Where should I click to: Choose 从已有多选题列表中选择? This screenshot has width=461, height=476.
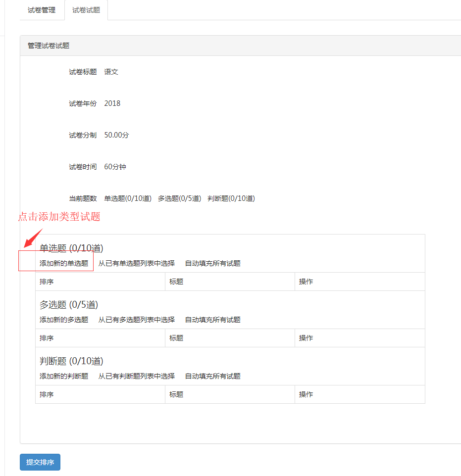coord(137,320)
